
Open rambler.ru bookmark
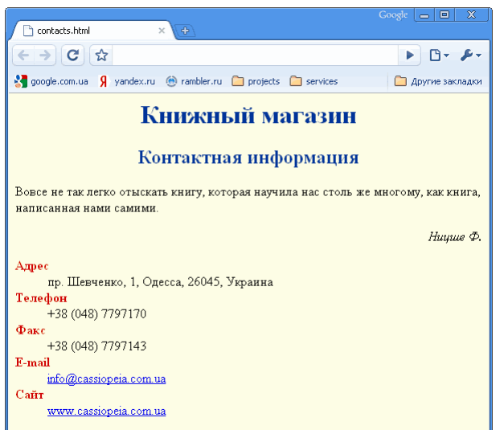(194, 81)
